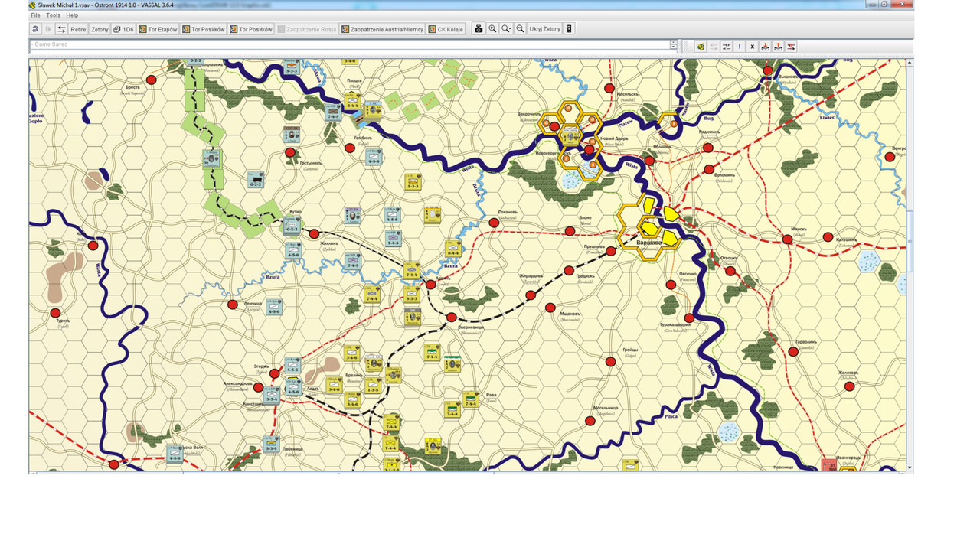Screen dimensions: 980x544
Task: Select the yellow 1-3-5 counter near Brzeziny
Action: [x=373, y=385]
